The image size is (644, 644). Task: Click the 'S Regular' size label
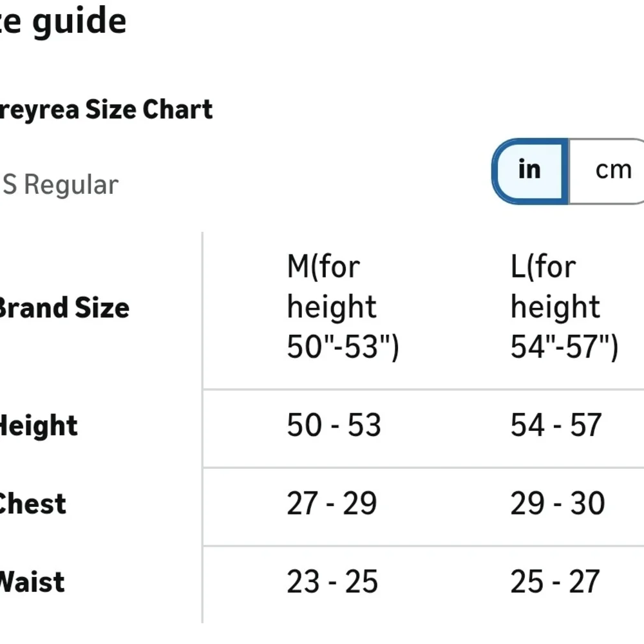tap(60, 184)
